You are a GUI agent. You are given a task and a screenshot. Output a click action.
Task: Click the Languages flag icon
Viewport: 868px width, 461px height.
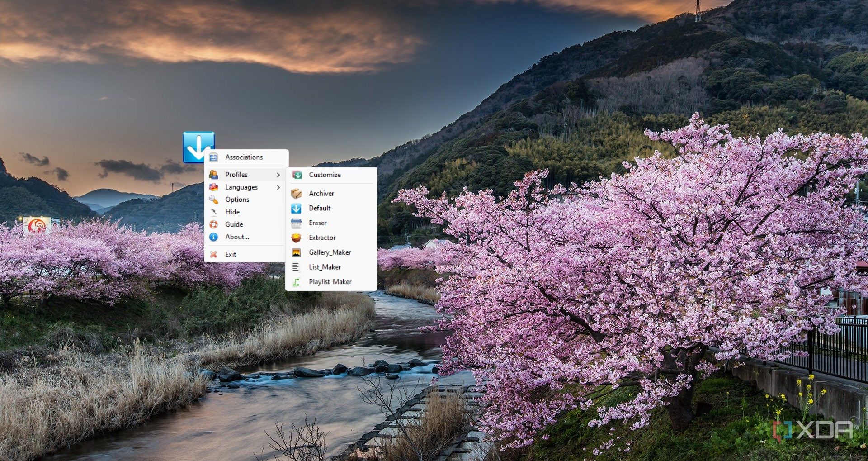click(213, 187)
